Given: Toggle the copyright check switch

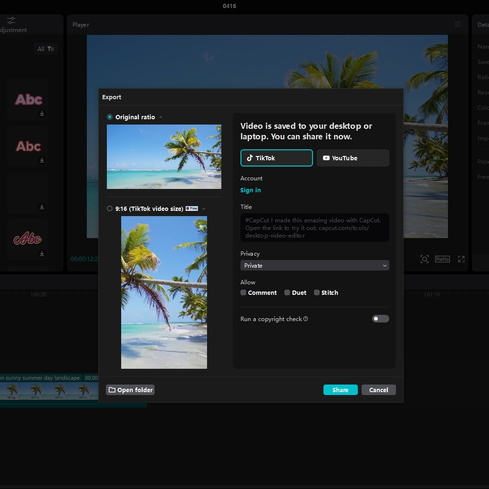Looking at the screenshot, I should pos(380,319).
